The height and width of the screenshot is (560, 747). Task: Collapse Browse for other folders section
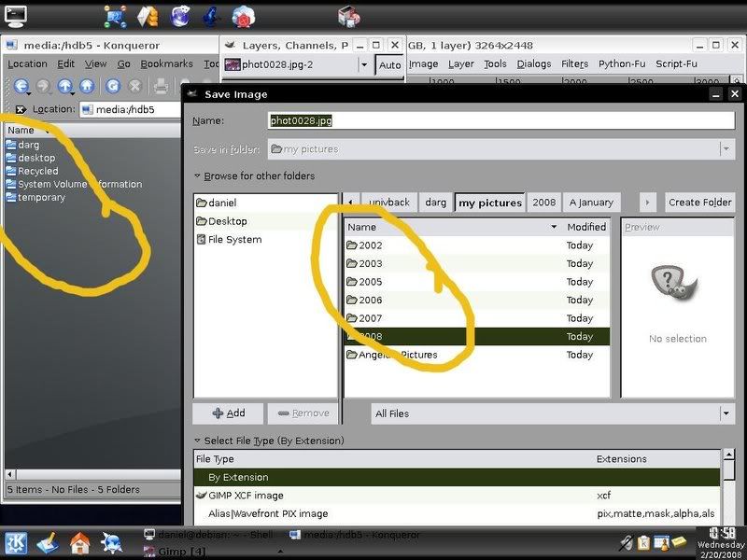click(197, 175)
